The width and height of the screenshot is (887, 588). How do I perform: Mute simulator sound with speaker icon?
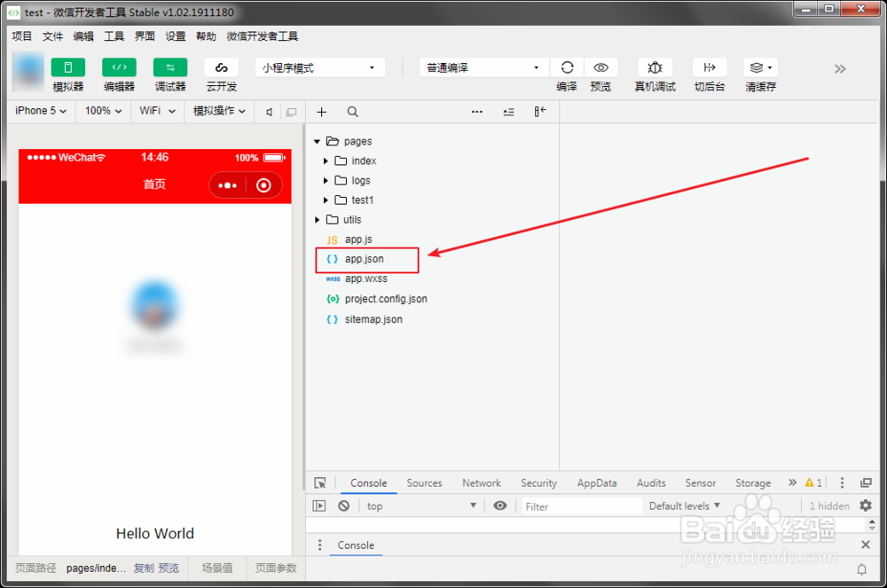coord(271,111)
